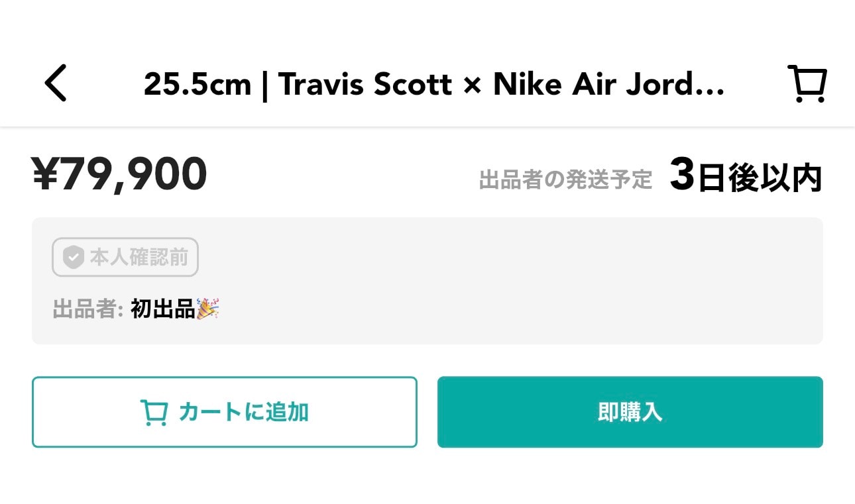Select the 本人確認前 verification badge

pos(125,257)
